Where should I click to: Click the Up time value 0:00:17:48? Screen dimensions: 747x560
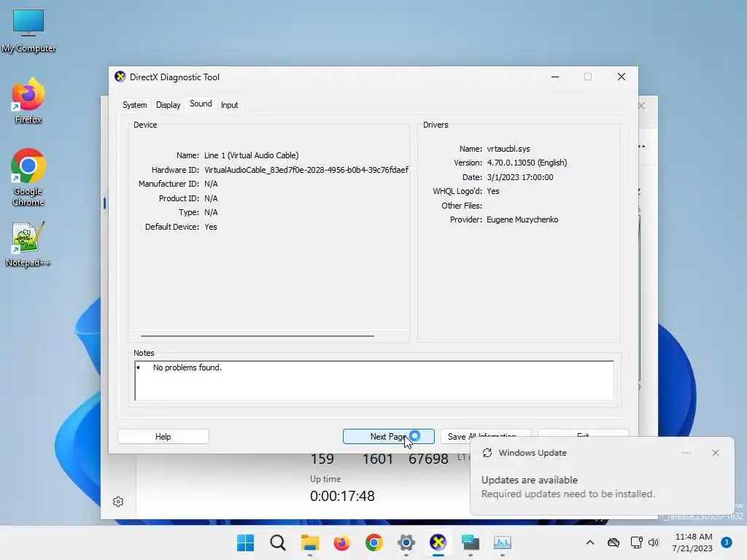point(342,496)
